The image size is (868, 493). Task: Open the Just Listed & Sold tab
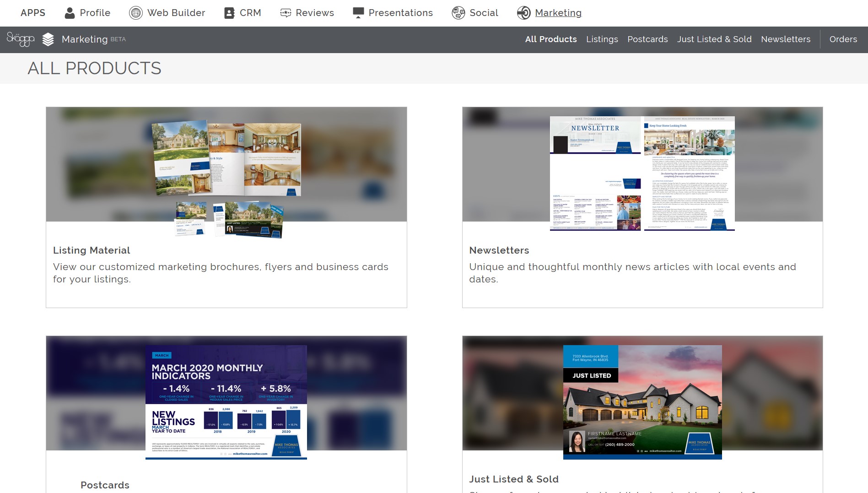pyautogui.click(x=714, y=39)
